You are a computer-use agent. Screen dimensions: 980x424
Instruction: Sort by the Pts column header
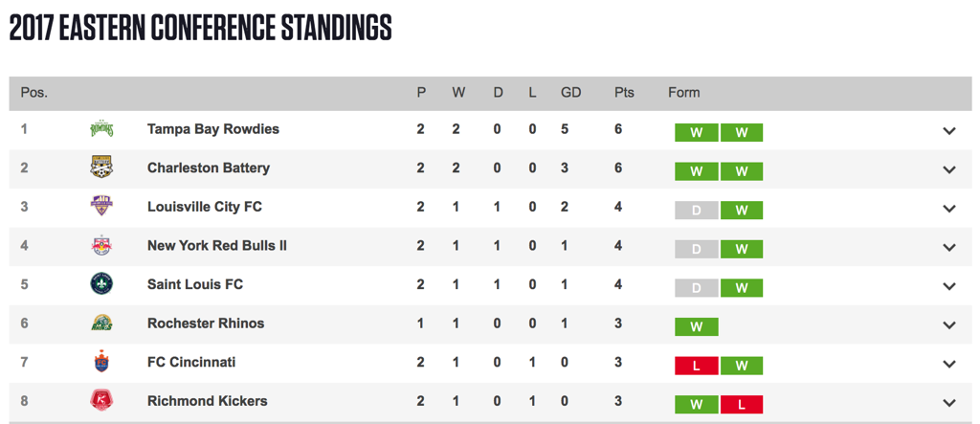coord(624,93)
